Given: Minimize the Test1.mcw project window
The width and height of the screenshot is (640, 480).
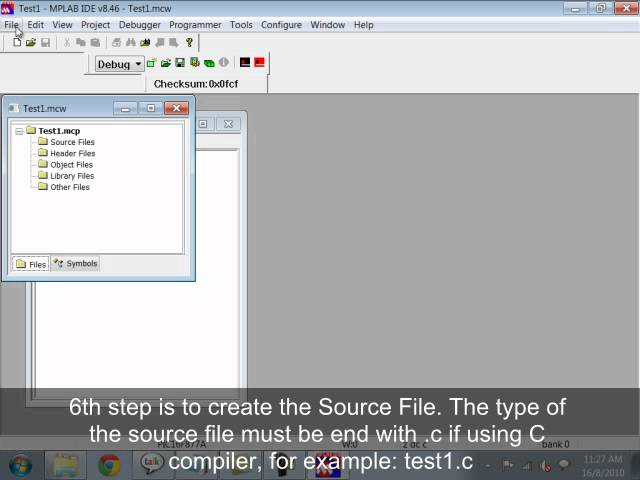Looking at the screenshot, I should point(125,108).
